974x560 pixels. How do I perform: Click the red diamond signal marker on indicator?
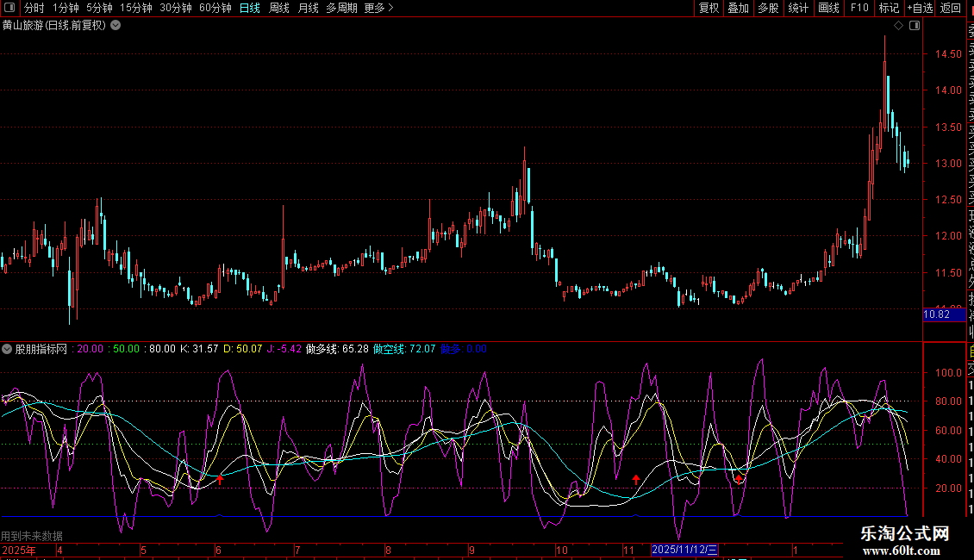[739, 478]
